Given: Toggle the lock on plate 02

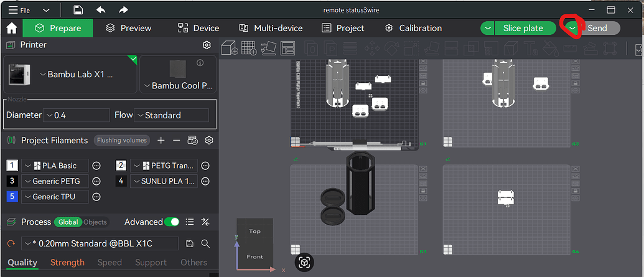Looking at the screenshot, I should click(x=577, y=83).
